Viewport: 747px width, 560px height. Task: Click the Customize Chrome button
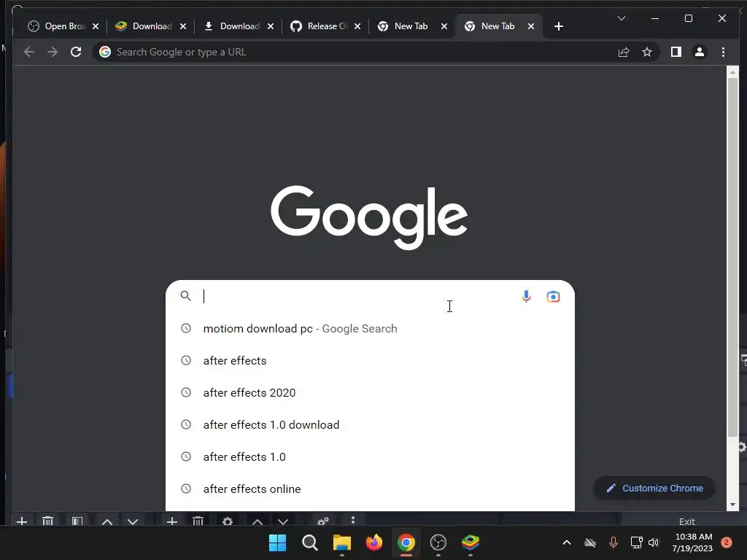pos(654,488)
